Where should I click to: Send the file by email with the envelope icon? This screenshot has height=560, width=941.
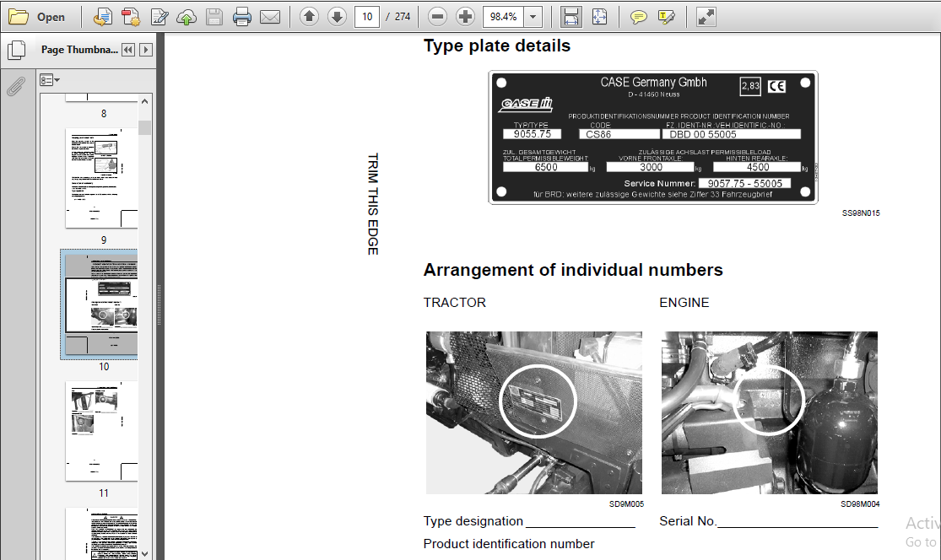click(x=270, y=17)
